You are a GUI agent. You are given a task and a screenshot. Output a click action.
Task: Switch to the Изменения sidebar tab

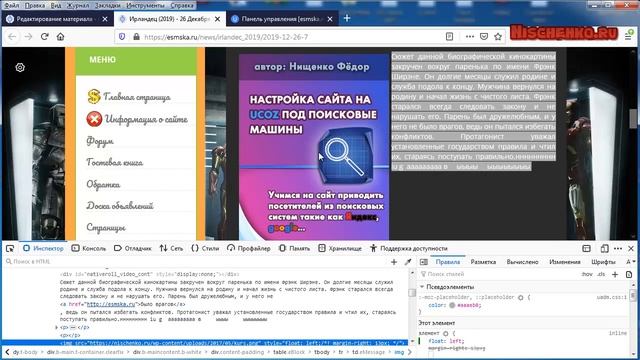coord(565,262)
